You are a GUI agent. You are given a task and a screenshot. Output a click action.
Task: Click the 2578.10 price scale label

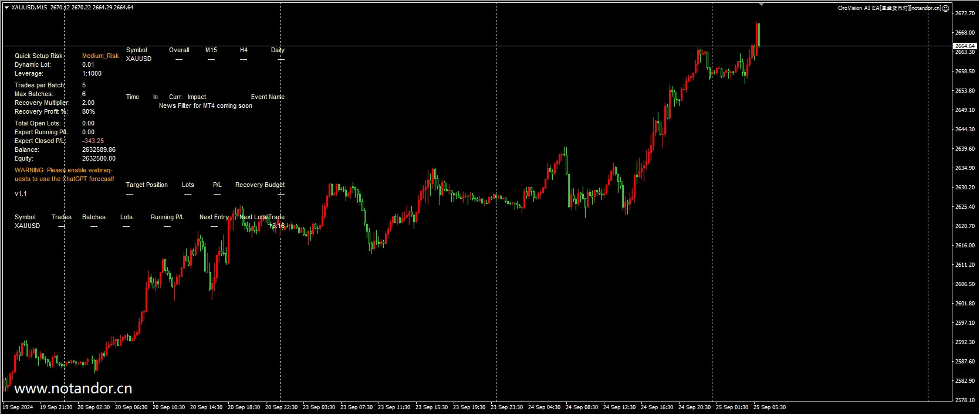point(965,400)
